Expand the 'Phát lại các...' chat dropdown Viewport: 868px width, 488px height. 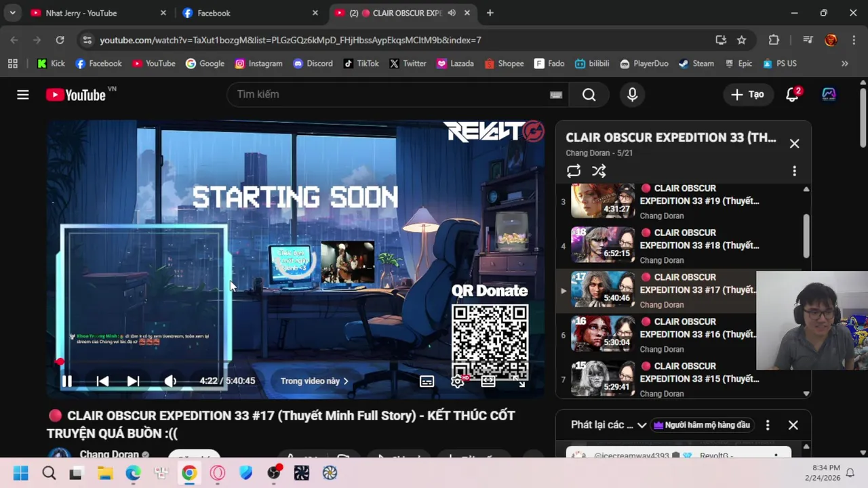(x=608, y=425)
